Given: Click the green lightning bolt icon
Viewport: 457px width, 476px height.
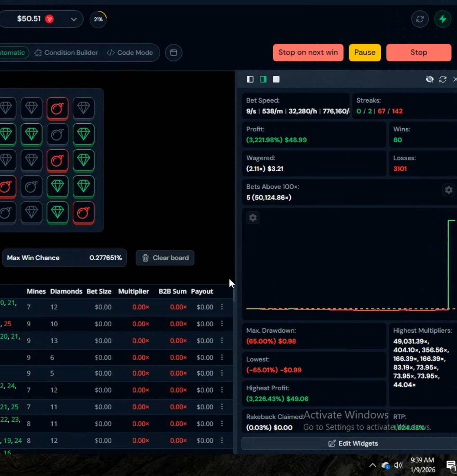Looking at the screenshot, I should [x=442, y=19].
